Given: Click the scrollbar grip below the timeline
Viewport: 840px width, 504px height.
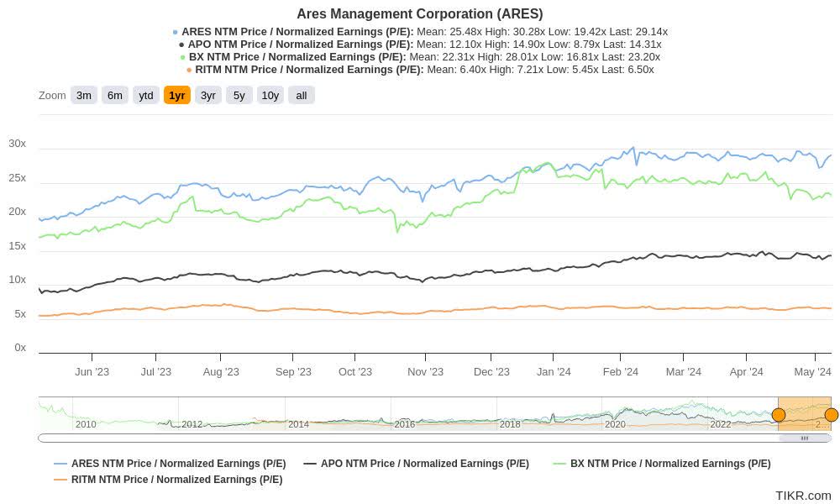Looking at the screenshot, I should tap(805, 438).
